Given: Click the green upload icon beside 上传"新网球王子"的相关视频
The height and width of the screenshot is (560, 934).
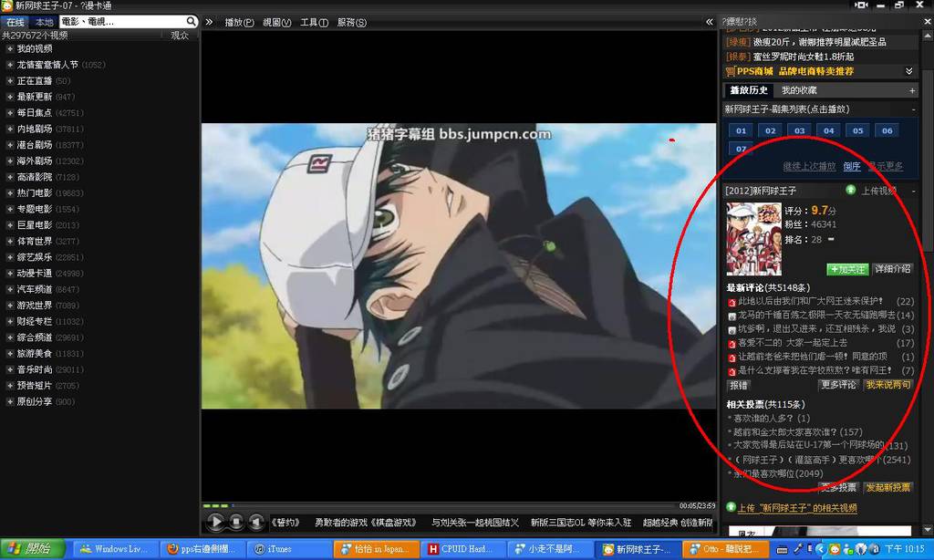Looking at the screenshot, I should pos(732,508).
